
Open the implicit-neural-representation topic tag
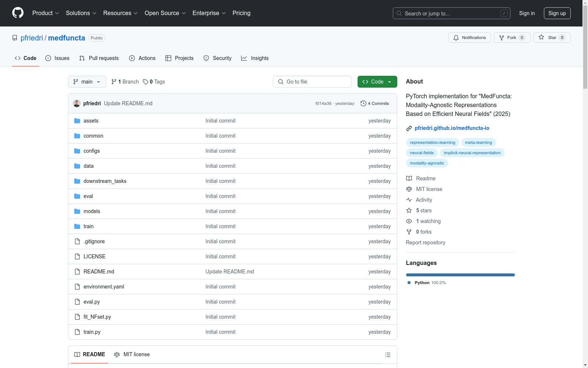click(x=472, y=153)
